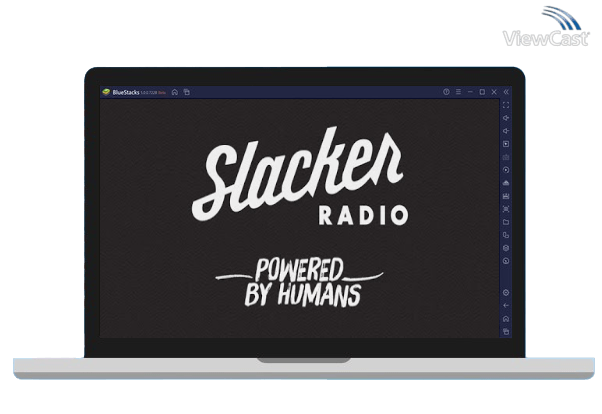Viewport: 602px width, 414px height.
Task: Open the media folder icon in sidebar
Action: (506, 222)
